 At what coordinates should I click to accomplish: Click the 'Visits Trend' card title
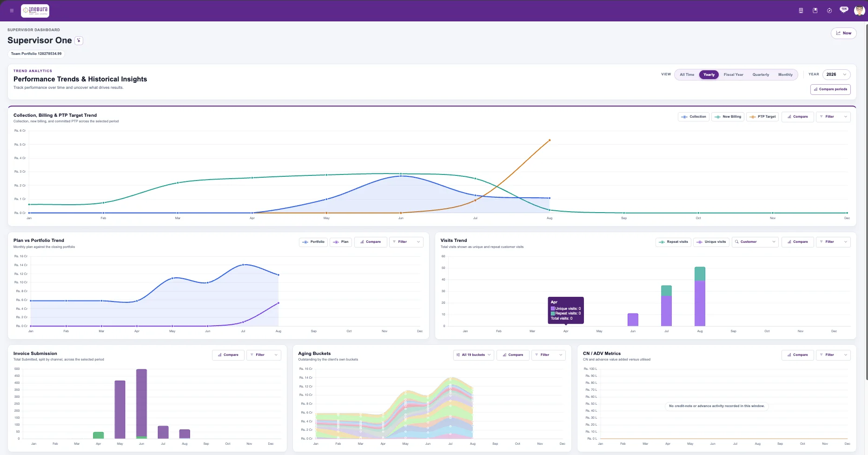454,241
